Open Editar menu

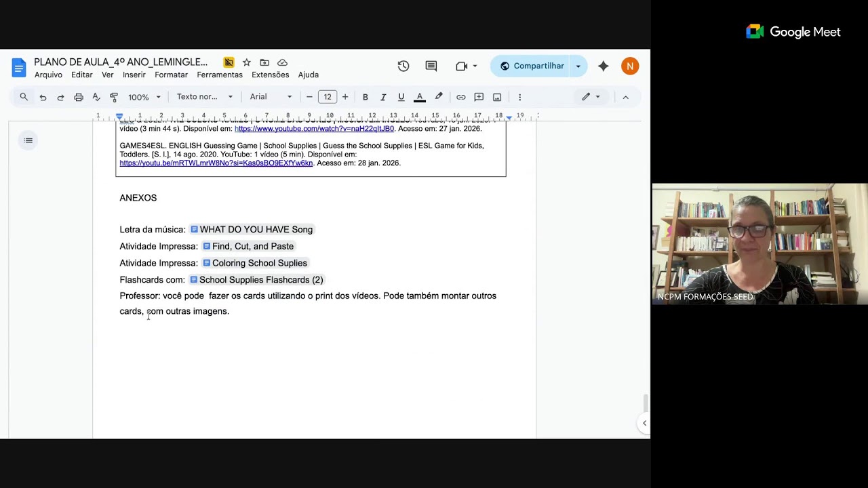click(82, 75)
